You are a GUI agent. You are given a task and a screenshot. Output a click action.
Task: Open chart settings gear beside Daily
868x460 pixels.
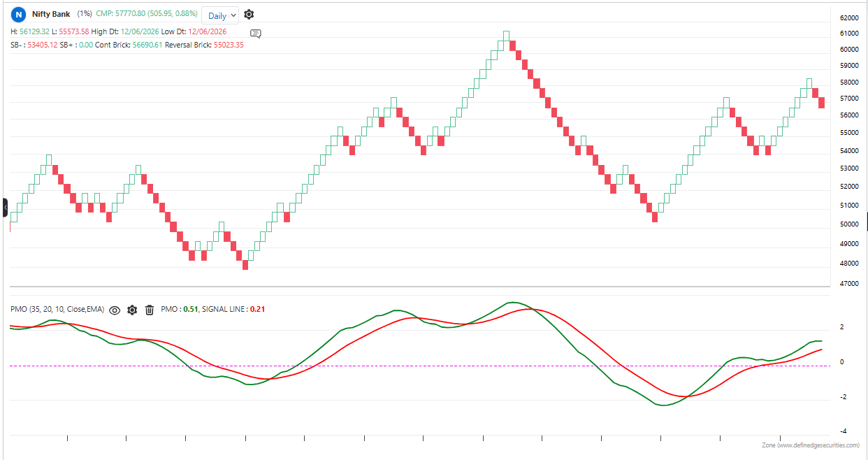249,14
